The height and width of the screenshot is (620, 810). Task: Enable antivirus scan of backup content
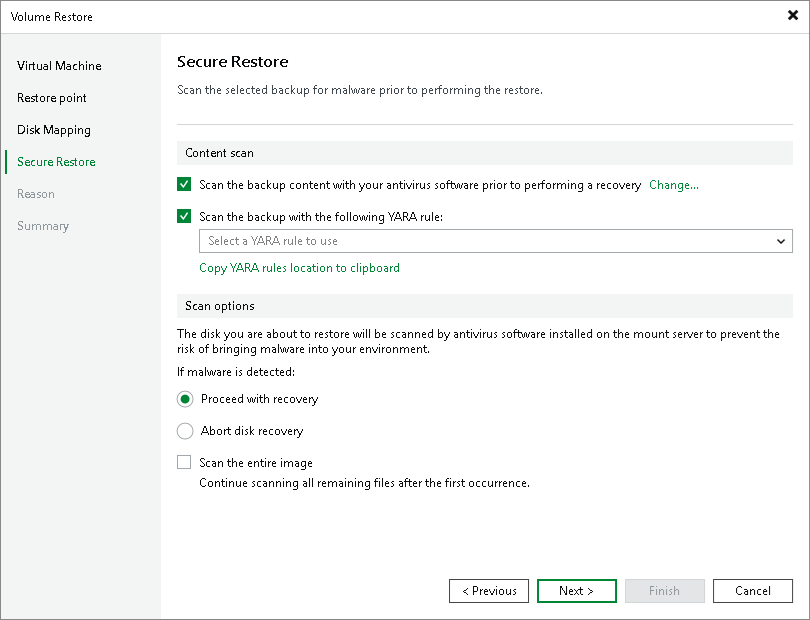coord(183,185)
